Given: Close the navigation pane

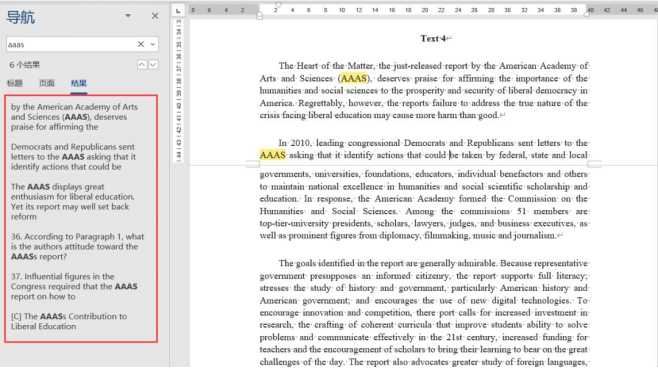Looking at the screenshot, I should [x=155, y=16].
